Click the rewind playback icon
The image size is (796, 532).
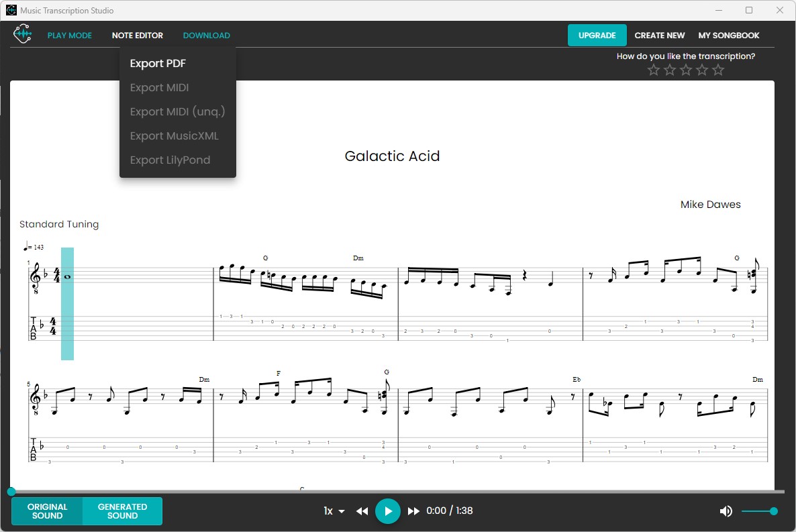coord(362,511)
